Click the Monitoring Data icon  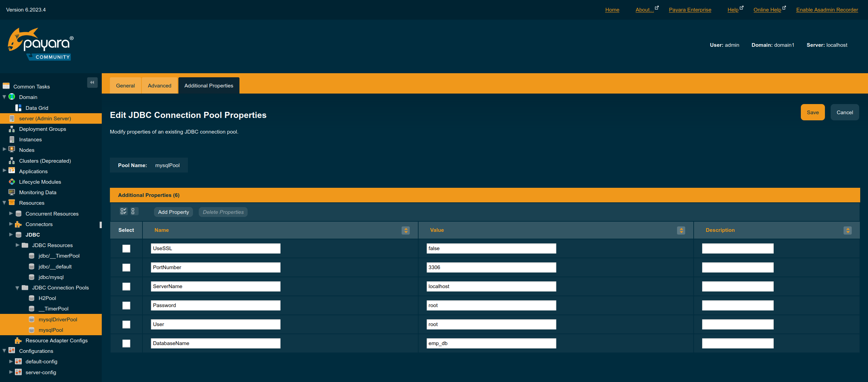click(x=12, y=192)
